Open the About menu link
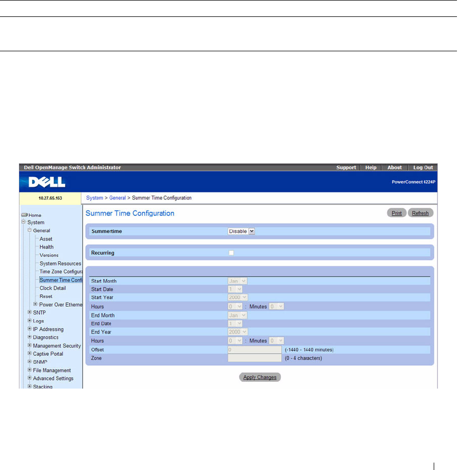476x470 pixels. click(395, 168)
